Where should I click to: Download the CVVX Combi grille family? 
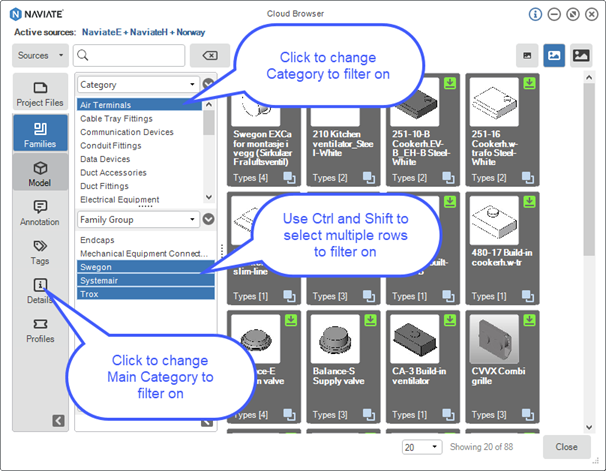coord(529,320)
